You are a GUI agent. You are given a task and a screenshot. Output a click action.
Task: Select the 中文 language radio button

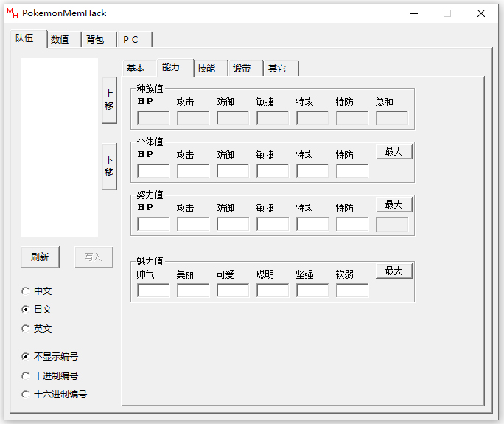tap(36, 291)
